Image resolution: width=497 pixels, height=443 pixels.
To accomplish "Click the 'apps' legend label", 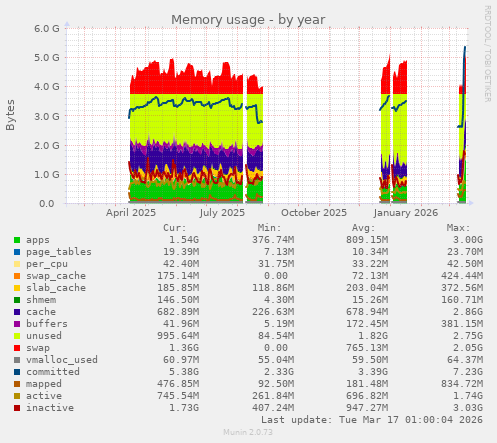I will pyautogui.click(x=38, y=240).
